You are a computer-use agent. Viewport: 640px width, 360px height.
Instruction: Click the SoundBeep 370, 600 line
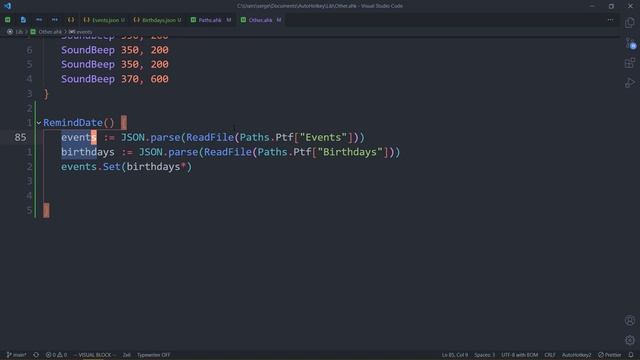pos(115,79)
